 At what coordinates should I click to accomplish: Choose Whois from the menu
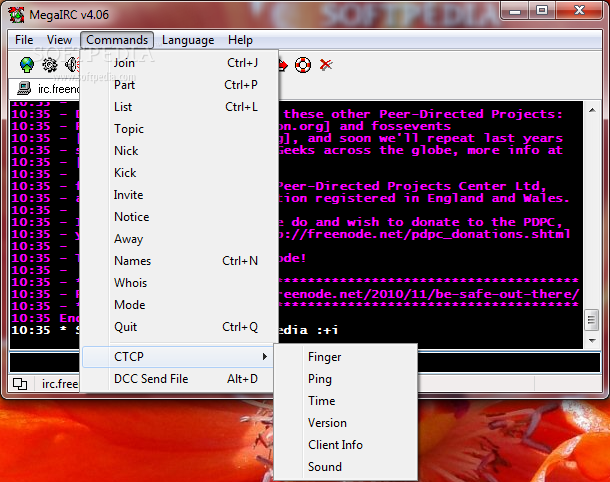coord(179,283)
